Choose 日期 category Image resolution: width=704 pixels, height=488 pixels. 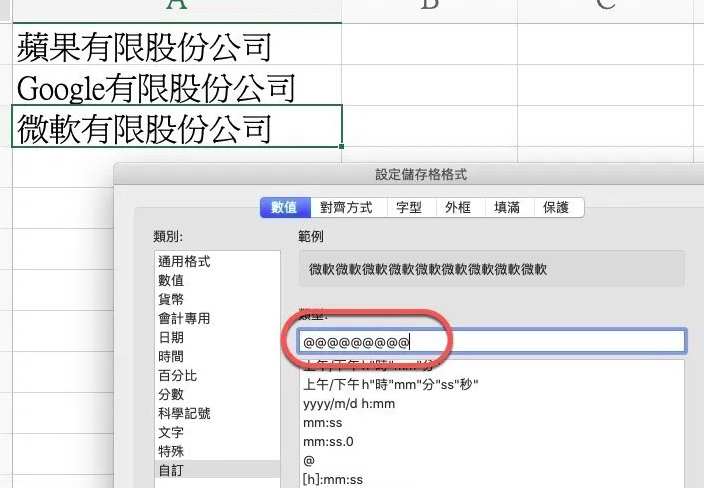(x=217, y=337)
